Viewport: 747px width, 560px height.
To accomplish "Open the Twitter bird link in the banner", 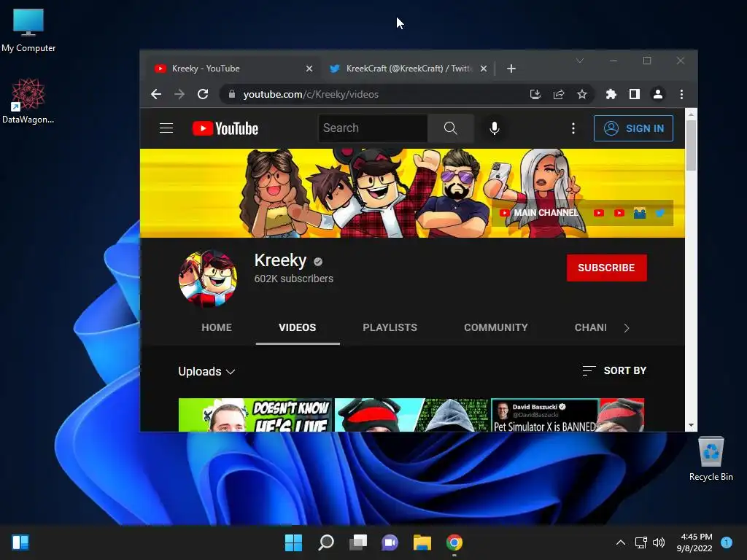I will click(659, 213).
